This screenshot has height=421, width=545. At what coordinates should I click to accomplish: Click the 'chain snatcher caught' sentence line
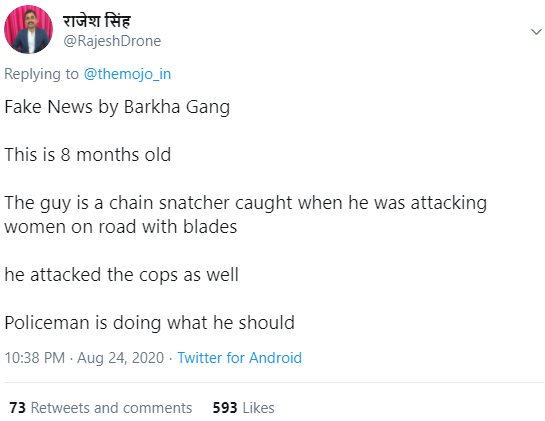point(245,203)
